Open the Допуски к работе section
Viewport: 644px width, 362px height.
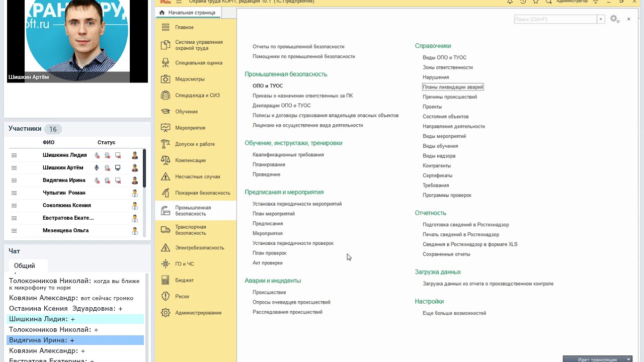(196, 144)
